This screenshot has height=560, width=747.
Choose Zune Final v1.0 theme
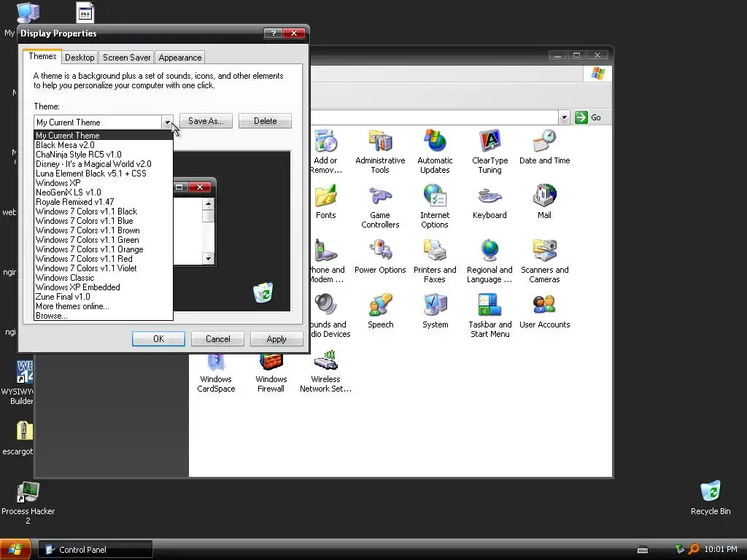(104, 297)
